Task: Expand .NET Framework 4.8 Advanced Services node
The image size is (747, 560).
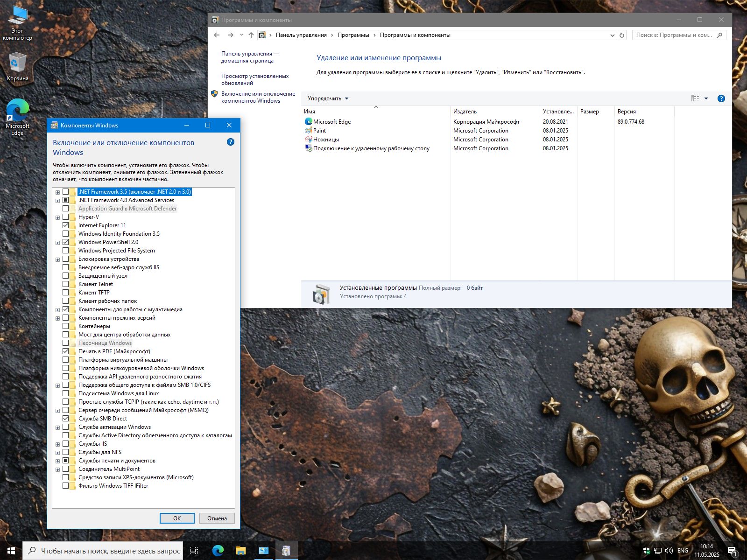Action: pos(58,201)
